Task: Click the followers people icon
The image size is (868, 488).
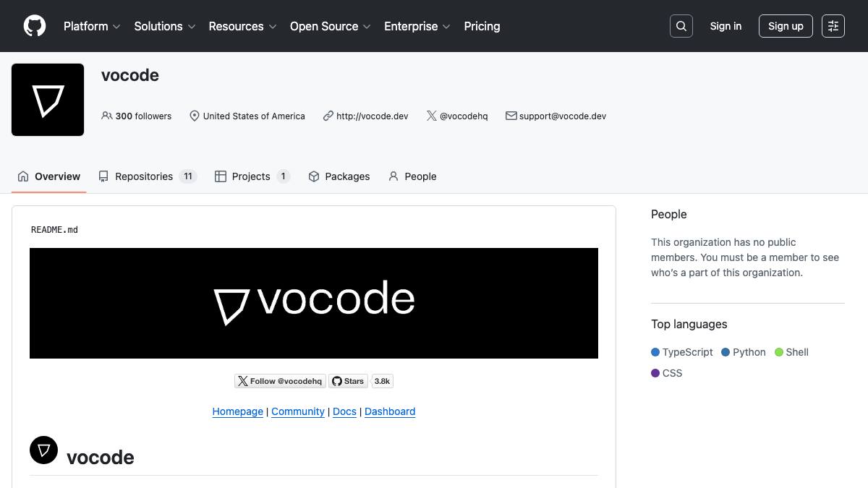Action: [107, 116]
